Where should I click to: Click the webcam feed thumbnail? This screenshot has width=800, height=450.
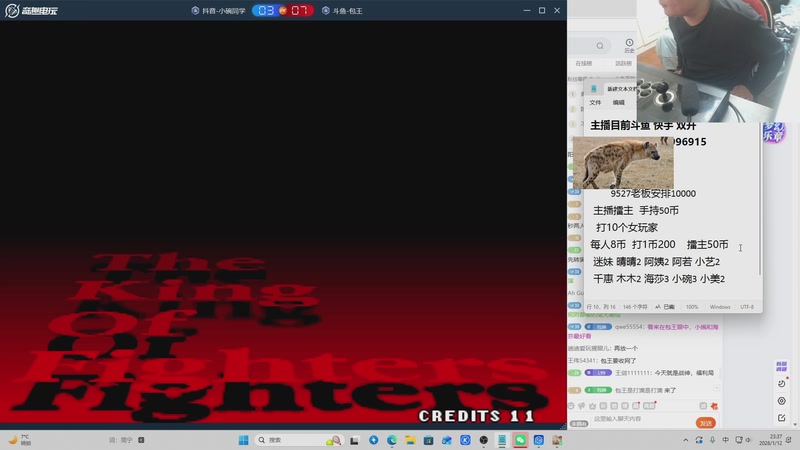(x=718, y=61)
